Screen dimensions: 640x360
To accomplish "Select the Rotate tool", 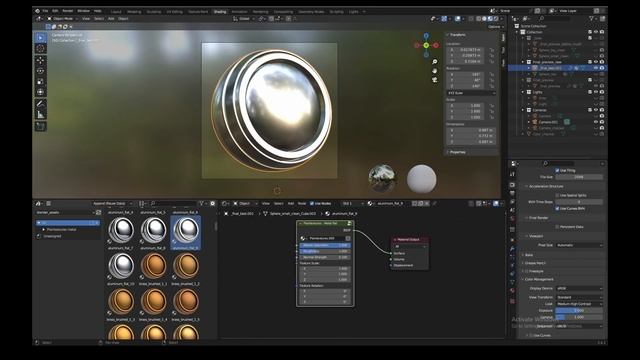I will 40,71.
